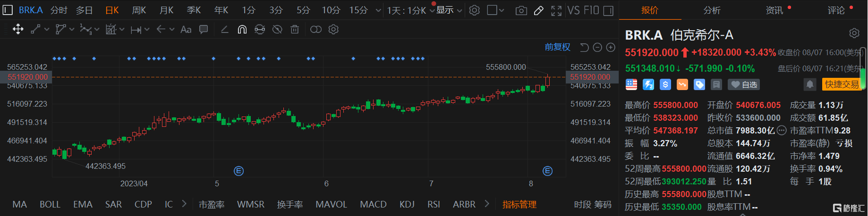The height and width of the screenshot is (216, 868).
Task: Click the blue price tag icon
Action: 699,84
